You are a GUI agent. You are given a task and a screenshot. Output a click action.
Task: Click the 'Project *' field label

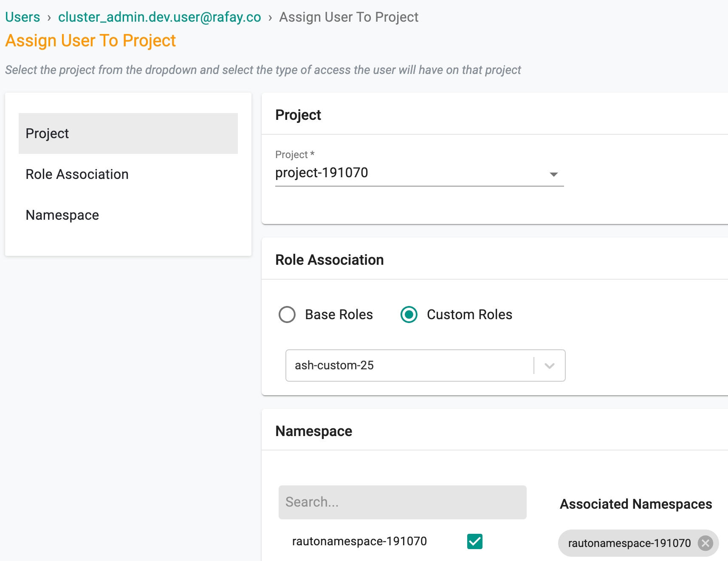point(295,155)
